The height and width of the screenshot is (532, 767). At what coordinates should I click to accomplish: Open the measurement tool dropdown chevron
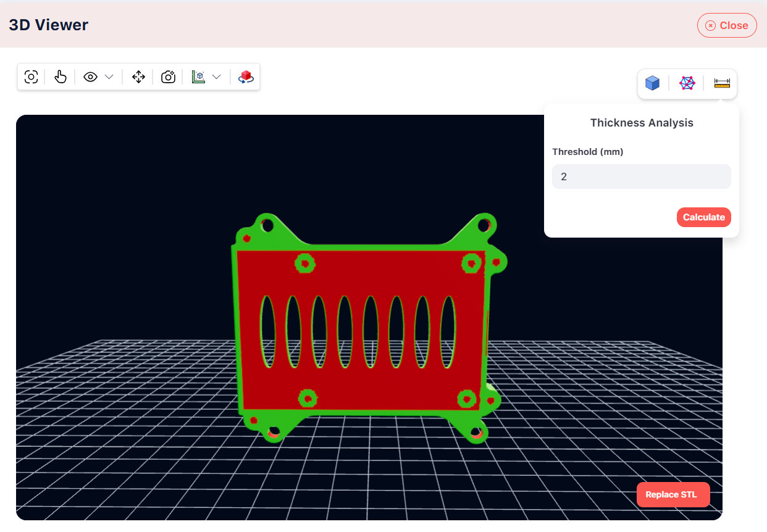point(217,77)
